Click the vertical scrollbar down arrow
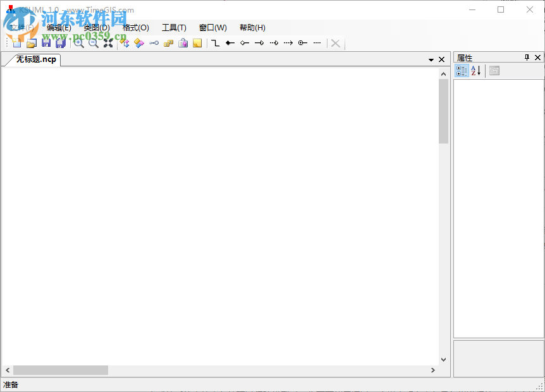Viewport: 545px width, 392px height. tap(443, 359)
